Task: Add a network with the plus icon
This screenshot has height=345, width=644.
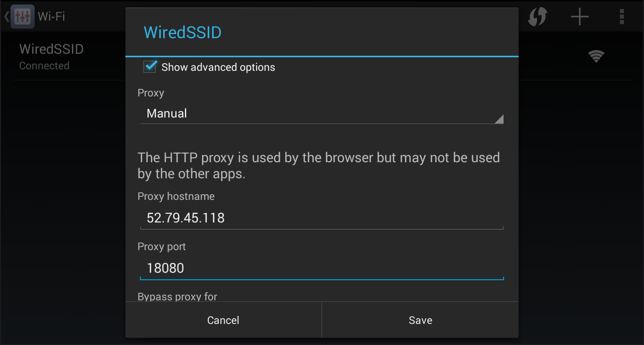Action: (579, 17)
